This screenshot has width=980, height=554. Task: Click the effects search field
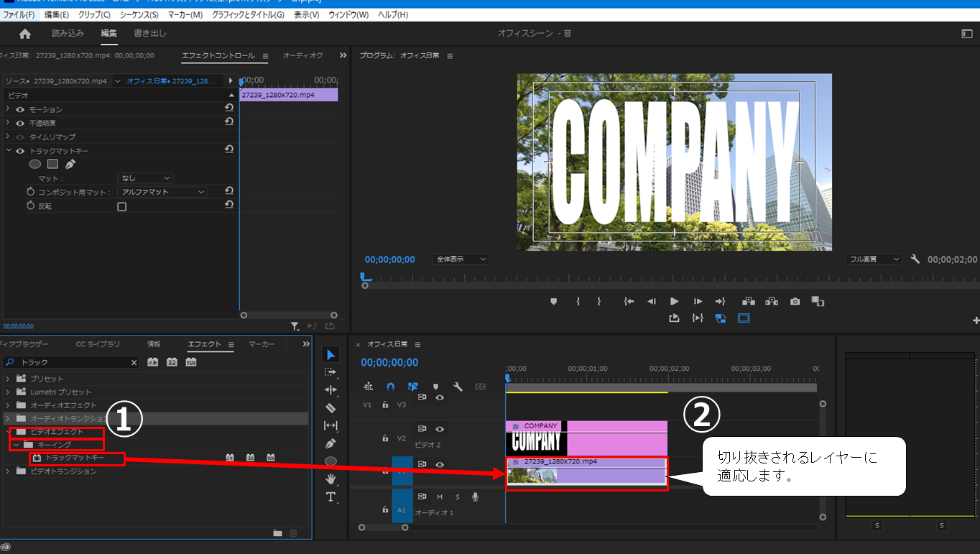pyautogui.click(x=73, y=363)
